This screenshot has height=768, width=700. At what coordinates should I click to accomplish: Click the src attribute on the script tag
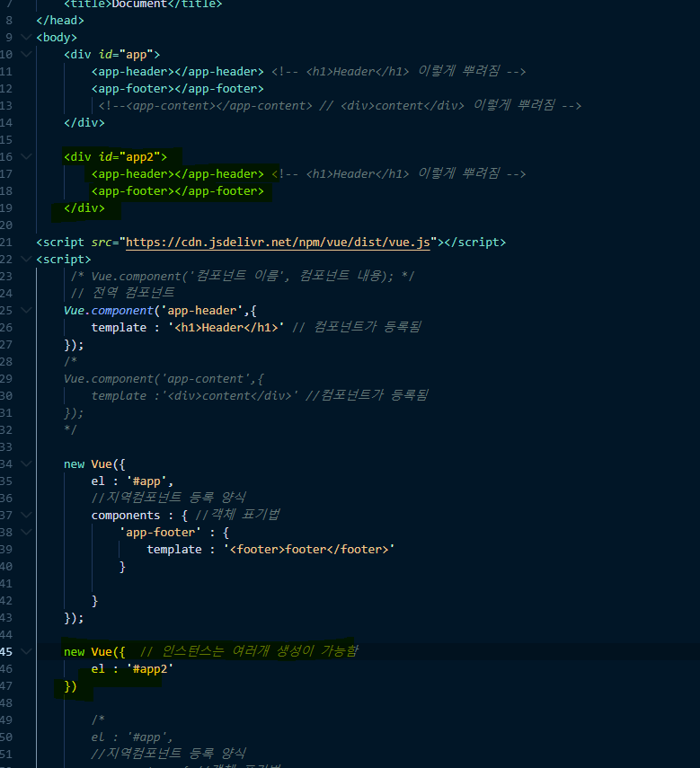pos(102,243)
